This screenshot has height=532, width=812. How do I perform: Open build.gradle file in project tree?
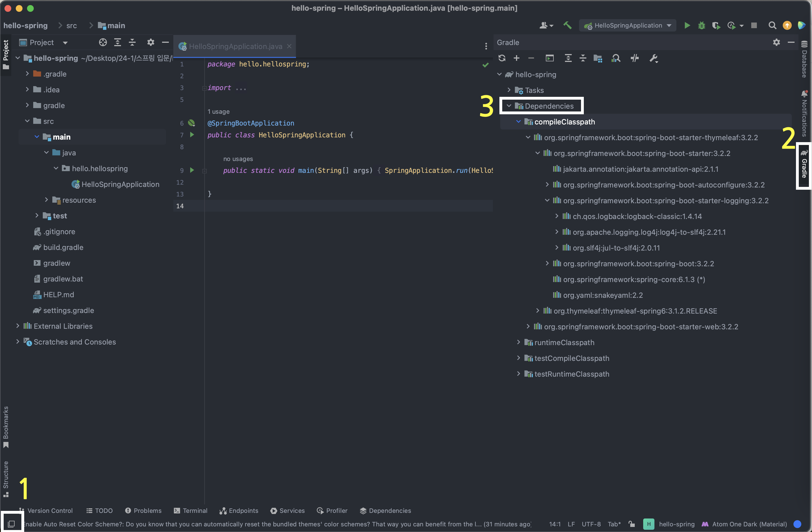tap(63, 247)
